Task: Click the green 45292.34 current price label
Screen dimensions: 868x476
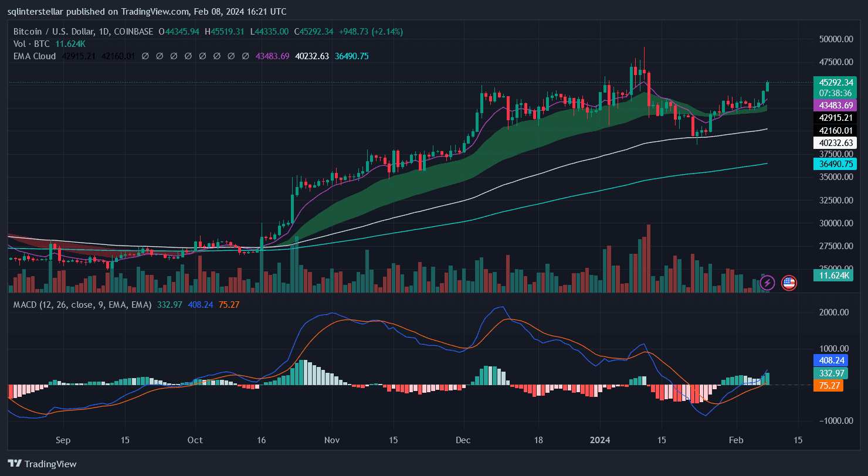Action: tap(836, 83)
